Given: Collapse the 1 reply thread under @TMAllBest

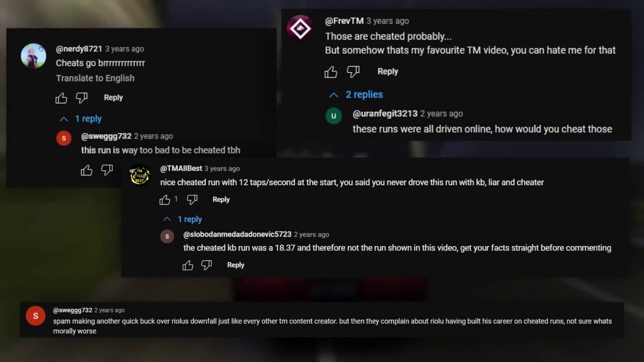Looking at the screenshot, I should 182,219.
